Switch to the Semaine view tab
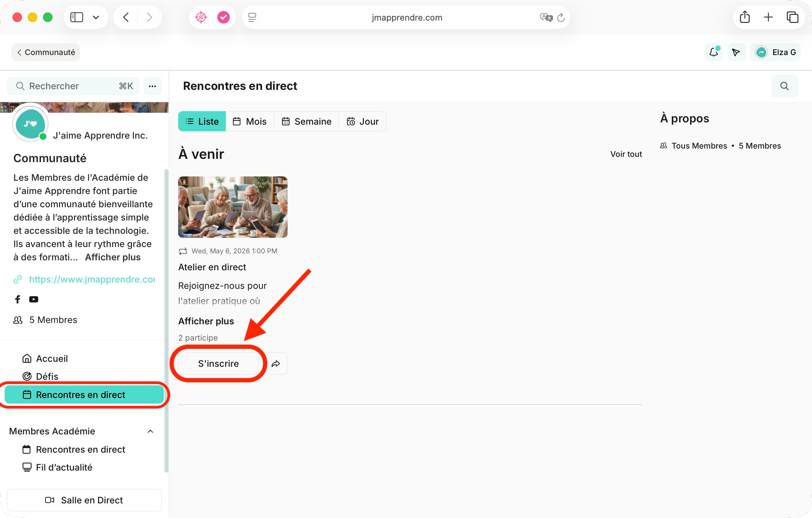This screenshot has width=812, height=518. [x=306, y=121]
